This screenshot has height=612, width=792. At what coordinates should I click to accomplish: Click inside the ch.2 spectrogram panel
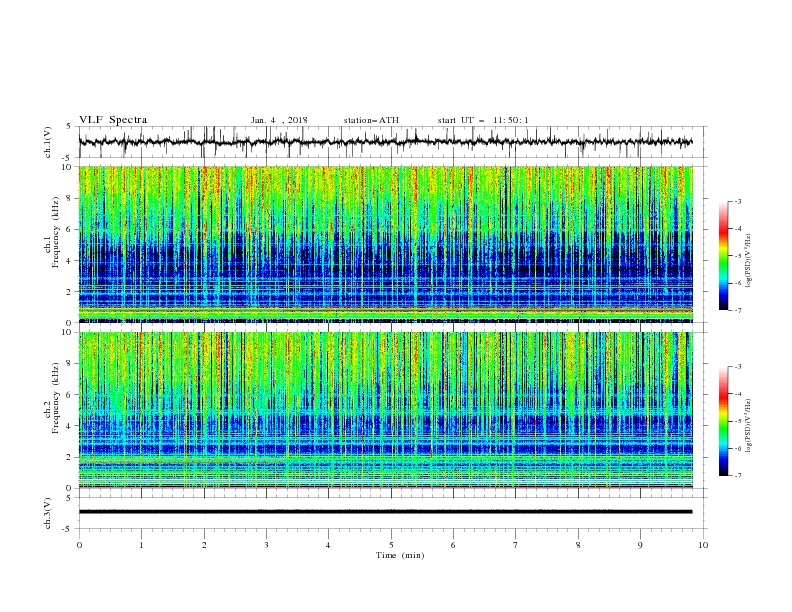[386, 410]
